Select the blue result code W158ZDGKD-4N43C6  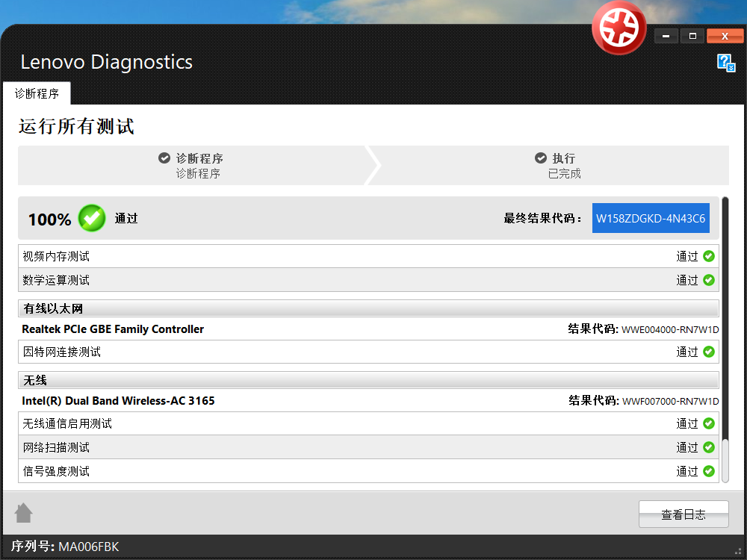pyautogui.click(x=651, y=218)
